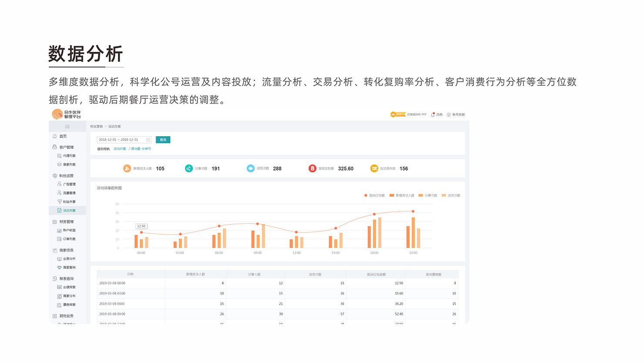Click the 00:00 line point with 12.50 tooltip
The image size is (644, 362).
[x=141, y=232]
